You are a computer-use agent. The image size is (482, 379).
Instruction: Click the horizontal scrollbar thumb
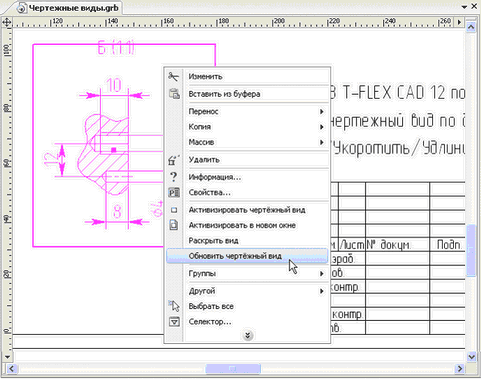(233, 369)
